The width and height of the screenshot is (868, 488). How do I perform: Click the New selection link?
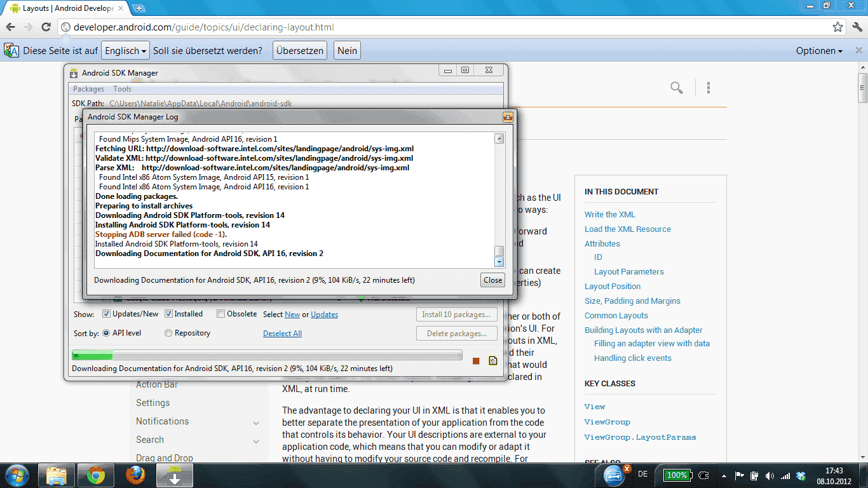coord(292,315)
